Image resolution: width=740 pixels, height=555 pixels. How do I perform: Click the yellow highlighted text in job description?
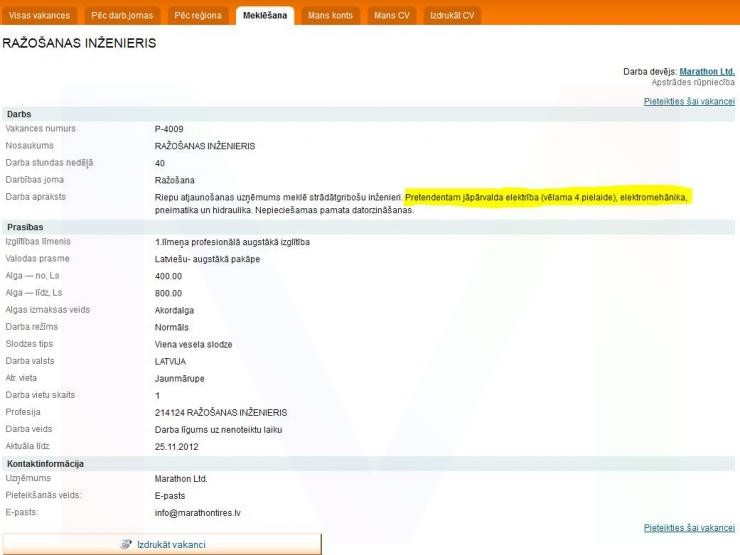[548, 197]
